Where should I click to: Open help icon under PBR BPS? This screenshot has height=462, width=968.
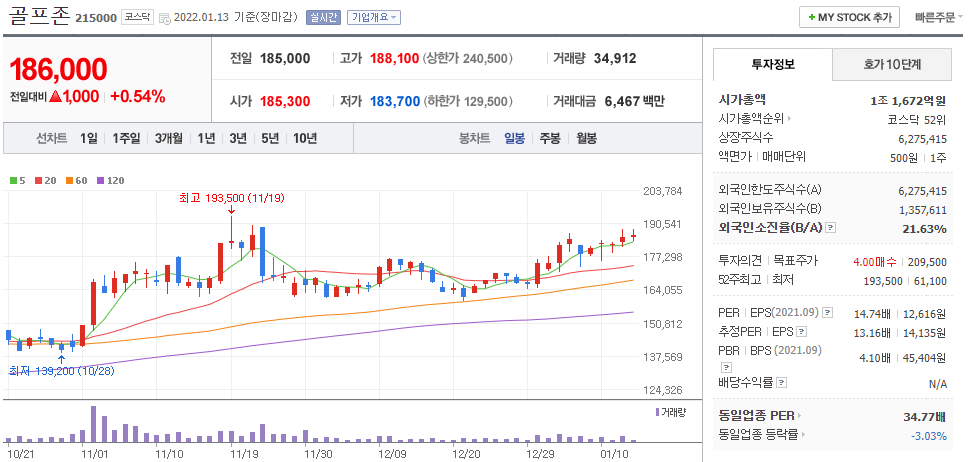(x=725, y=367)
